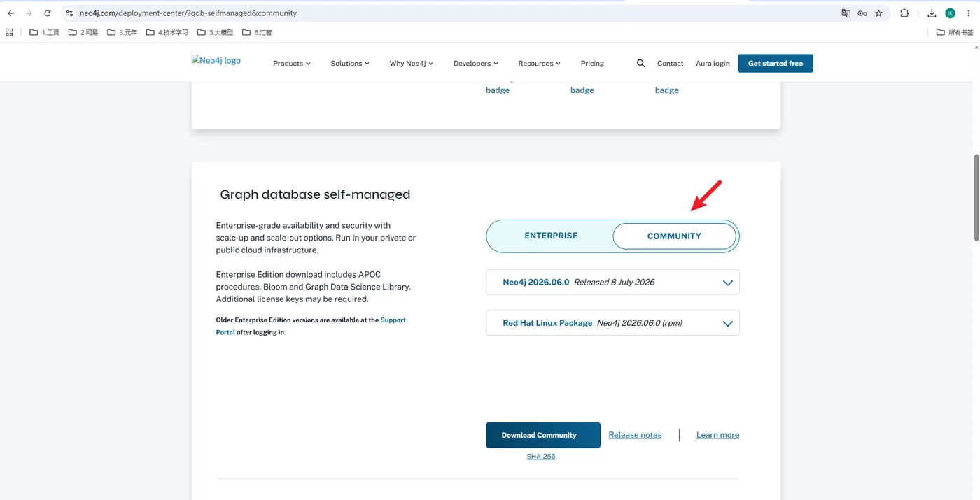Click Aura login
The height and width of the screenshot is (500, 980).
(x=713, y=63)
